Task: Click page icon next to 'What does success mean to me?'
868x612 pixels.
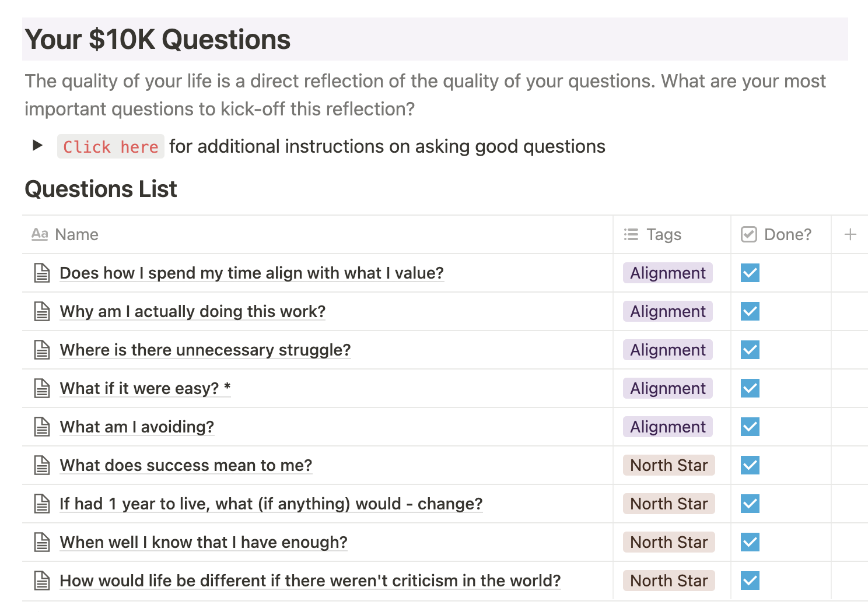Action: click(x=42, y=465)
